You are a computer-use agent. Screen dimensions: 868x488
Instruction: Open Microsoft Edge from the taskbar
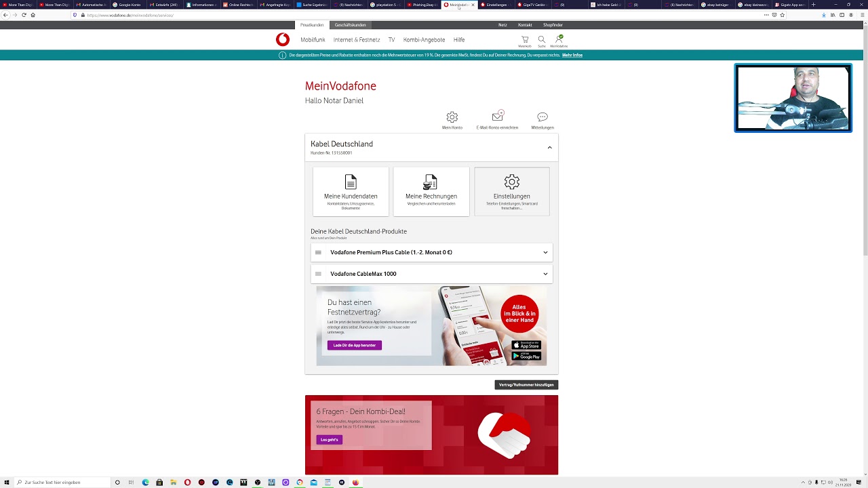tap(145, 483)
